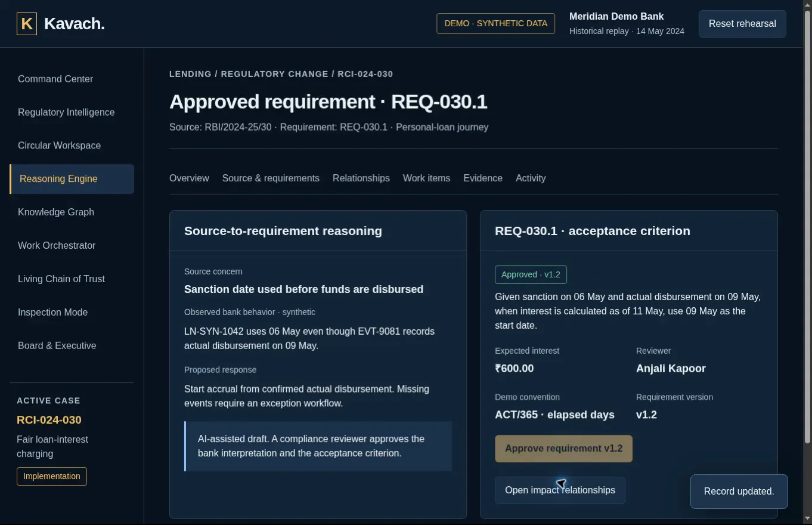Viewport: 812px width, 525px height.
Task: Click the Approved requirement · REQ-030.1 heading
Action: 328,101
